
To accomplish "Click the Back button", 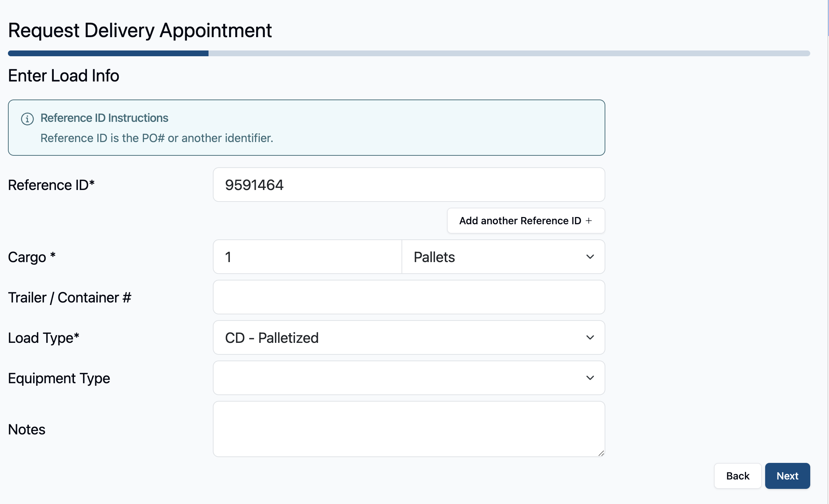I will pyautogui.click(x=738, y=476).
